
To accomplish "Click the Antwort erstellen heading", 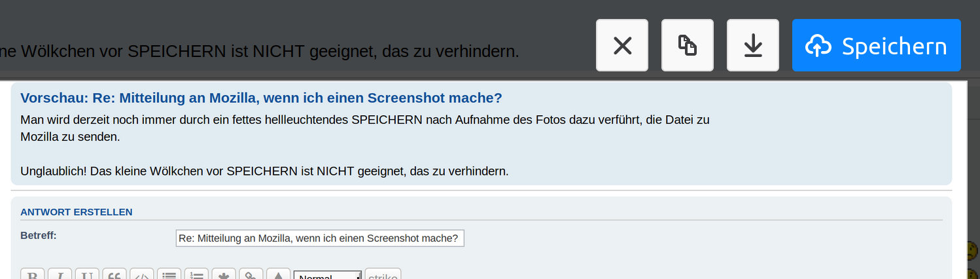I will tap(77, 212).
